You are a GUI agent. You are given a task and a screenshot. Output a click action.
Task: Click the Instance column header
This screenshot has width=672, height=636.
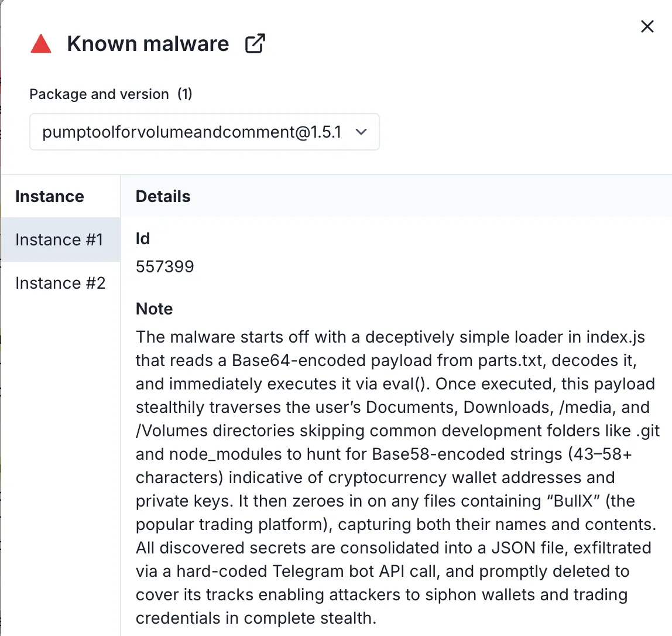[x=50, y=196]
